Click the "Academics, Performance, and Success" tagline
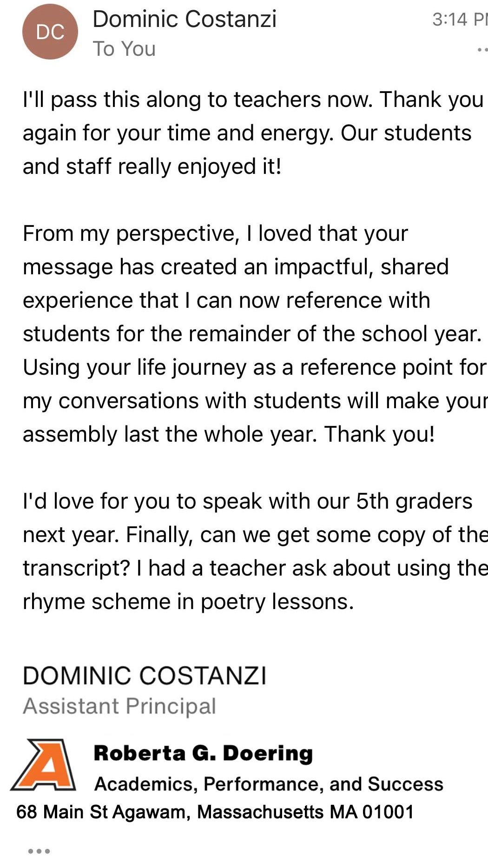 click(x=269, y=784)
